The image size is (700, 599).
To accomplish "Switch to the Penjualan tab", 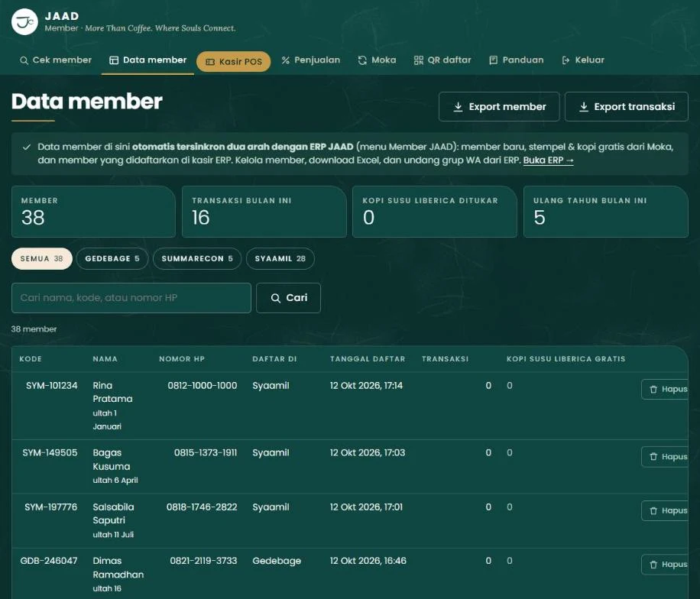I will pos(311,60).
